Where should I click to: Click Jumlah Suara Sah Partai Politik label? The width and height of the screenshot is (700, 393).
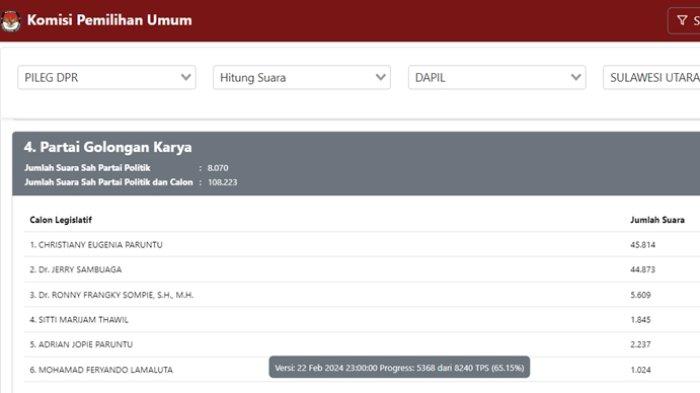(88, 168)
